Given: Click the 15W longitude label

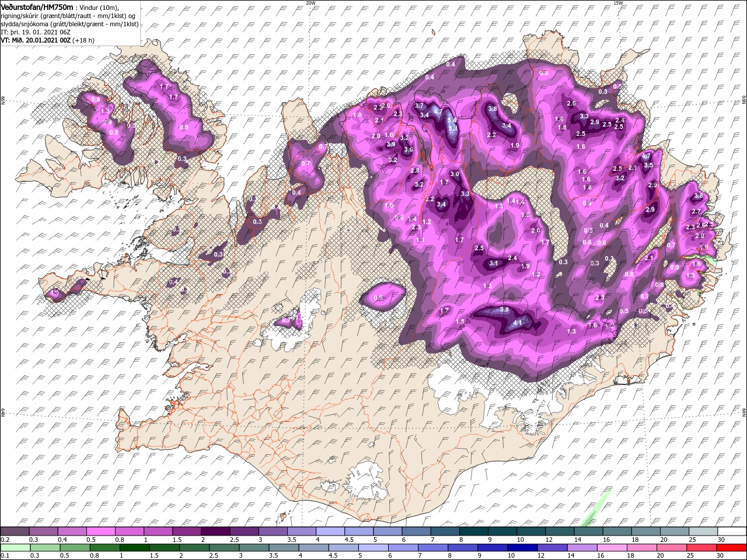Looking at the screenshot, I should 618,3.
